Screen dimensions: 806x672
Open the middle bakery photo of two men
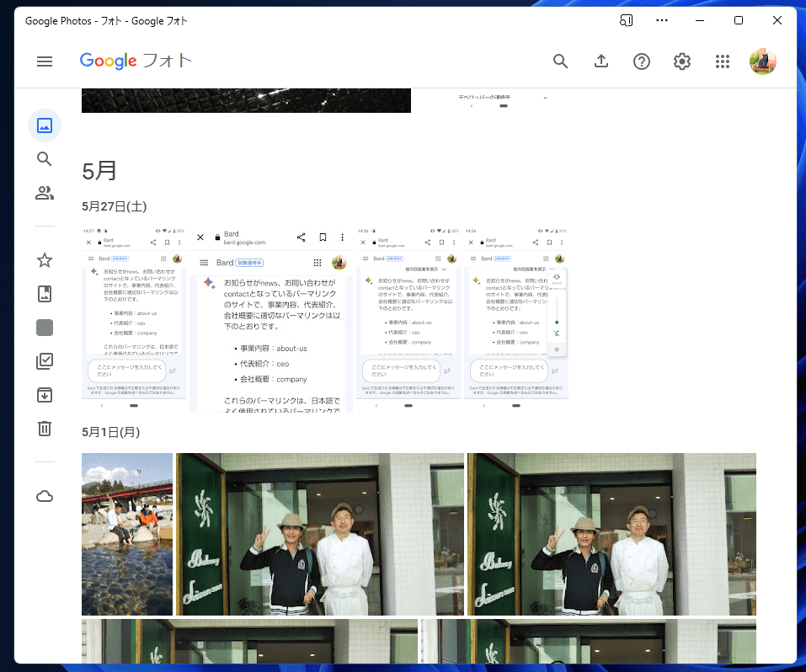pos(320,534)
